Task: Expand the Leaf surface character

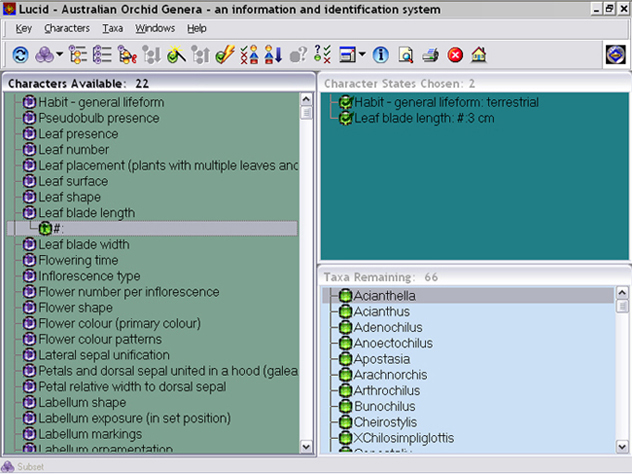Action: [29, 181]
